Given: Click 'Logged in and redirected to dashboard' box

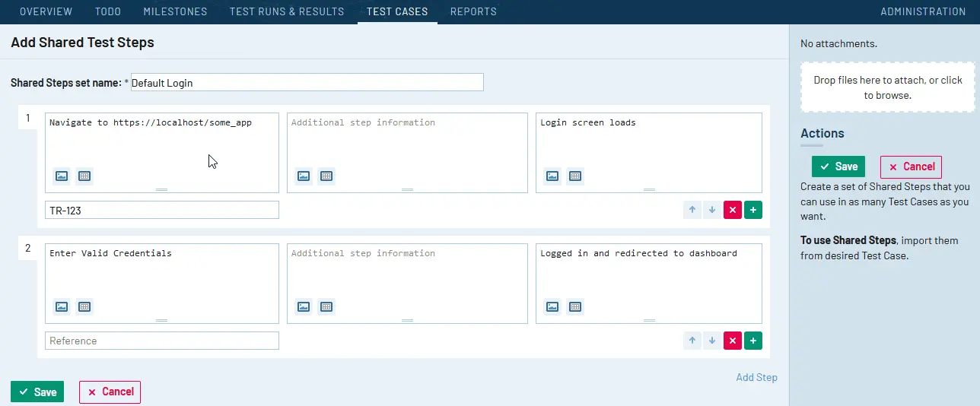Looking at the screenshot, I should (x=649, y=284).
